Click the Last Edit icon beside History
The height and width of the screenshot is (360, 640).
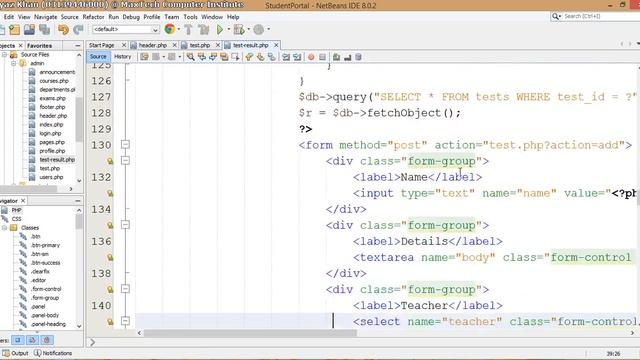click(x=144, y=57)
